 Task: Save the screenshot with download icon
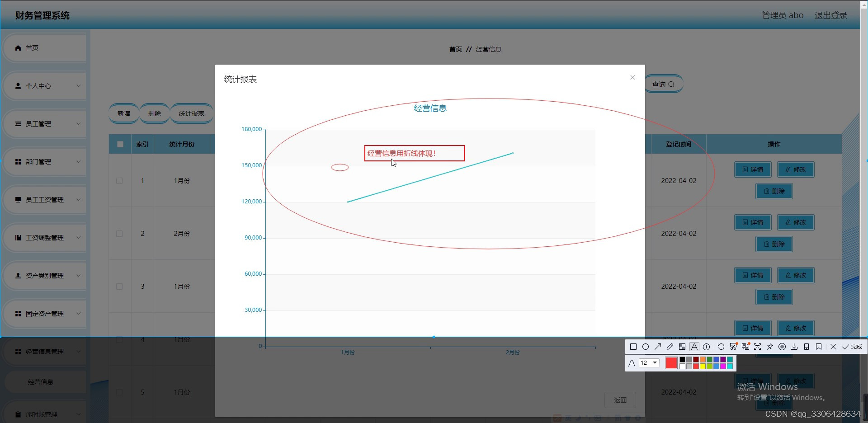794,347
